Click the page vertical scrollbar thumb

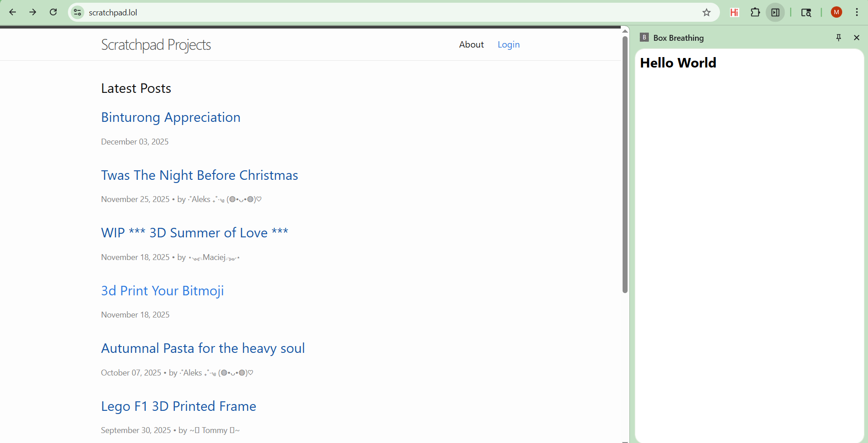(625, 163)
